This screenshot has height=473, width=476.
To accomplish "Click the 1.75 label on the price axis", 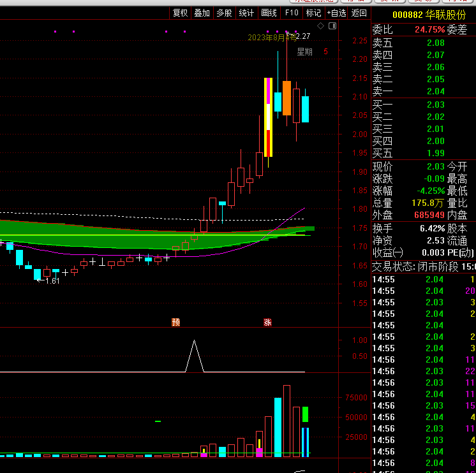I will point(360,228).
